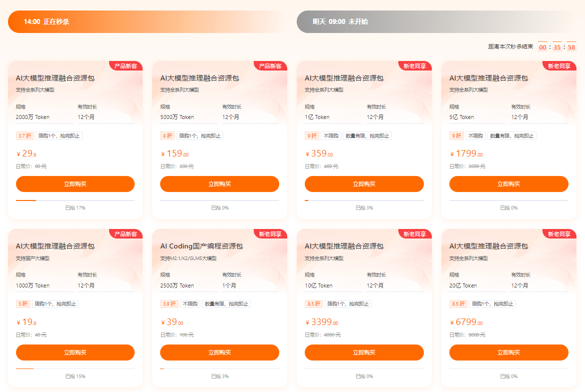
Task: Click the 产品新客 badge on the 2000万 Token card
Action: coord(126,66)
